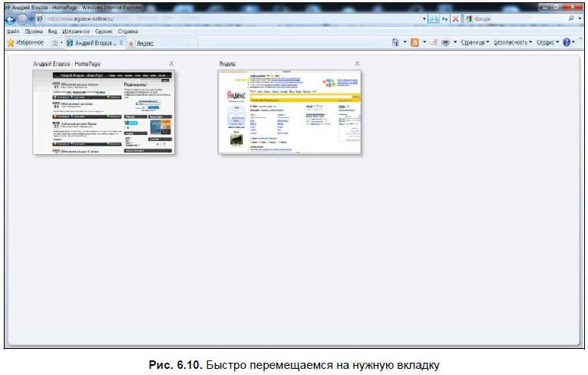The height and width of the screenshot is (375, 588).
Task: Click the Back navigation arrow button
Action: 10,18
